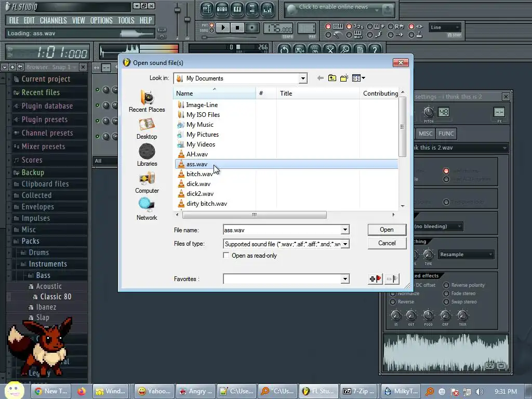Select Desktop in the places bar
Viewport: 532px width, 399px height.
tap(147, 129)
